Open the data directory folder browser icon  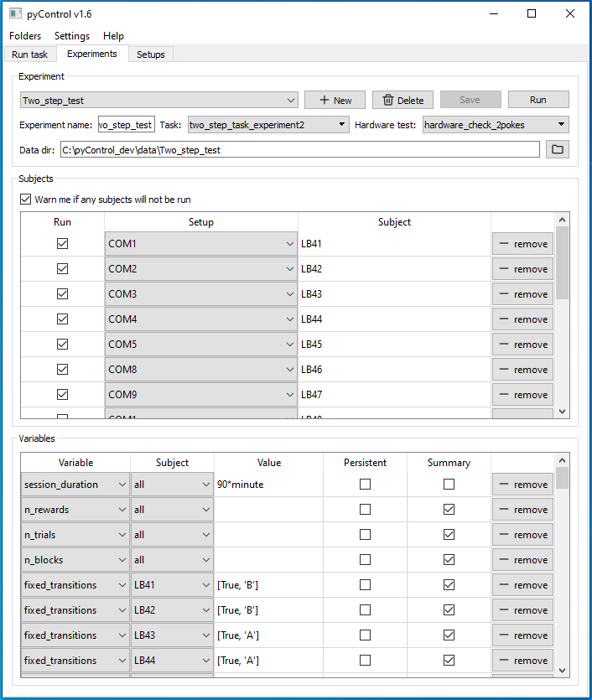tap(557, 149)
